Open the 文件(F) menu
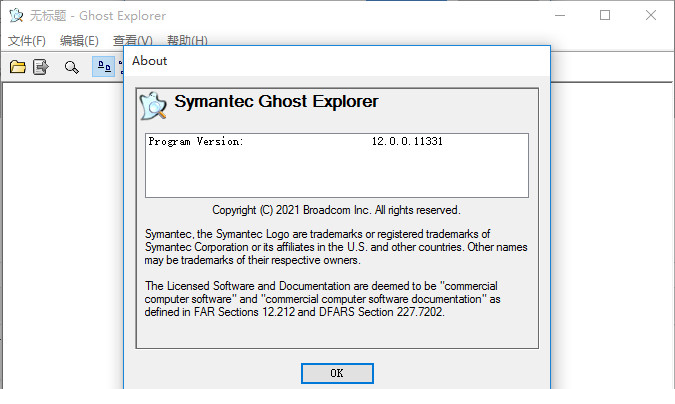The image size is (675, 404). [27, 41]
